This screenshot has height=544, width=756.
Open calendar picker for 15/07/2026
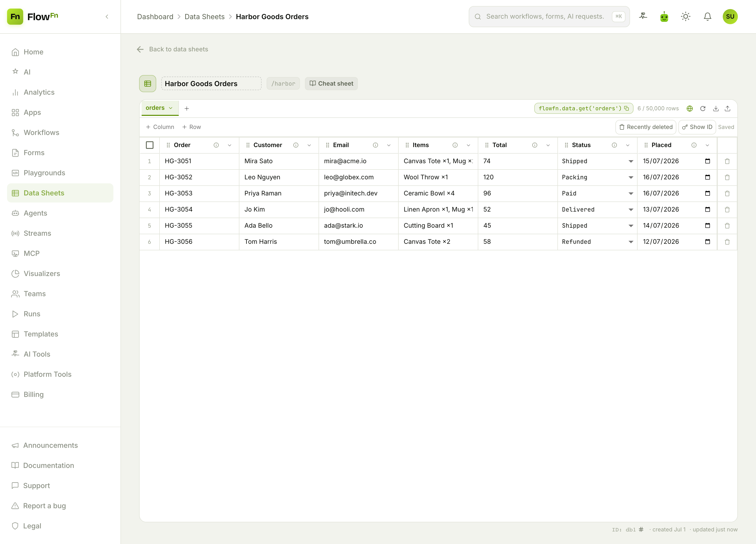click(707, 161)
